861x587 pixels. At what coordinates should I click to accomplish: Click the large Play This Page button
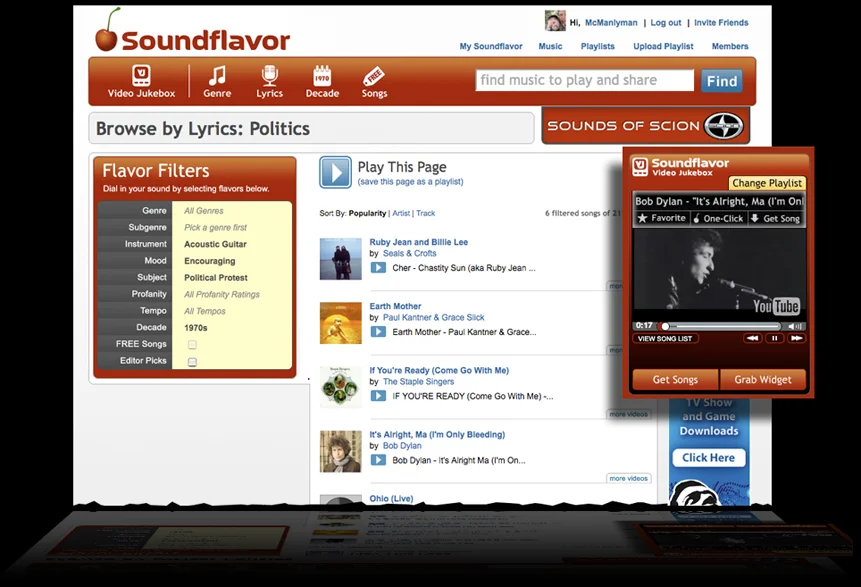click(x=336, y=172)
